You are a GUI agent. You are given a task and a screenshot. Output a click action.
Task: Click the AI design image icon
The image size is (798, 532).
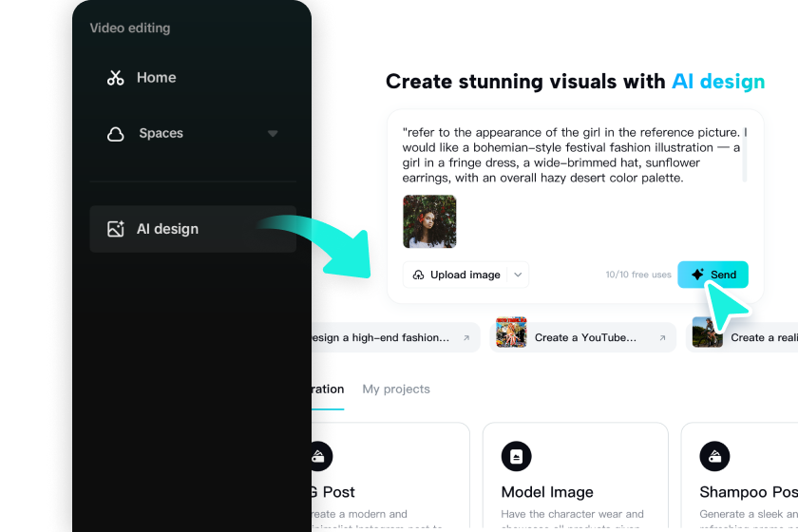click(116, 229)
